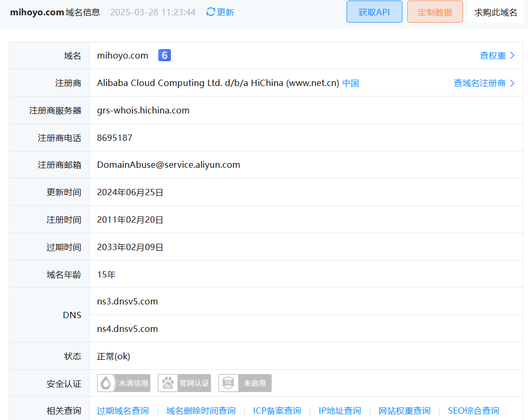Open the 查权重 link
This screenshot has height=420, width=528.
click(497, 55)
